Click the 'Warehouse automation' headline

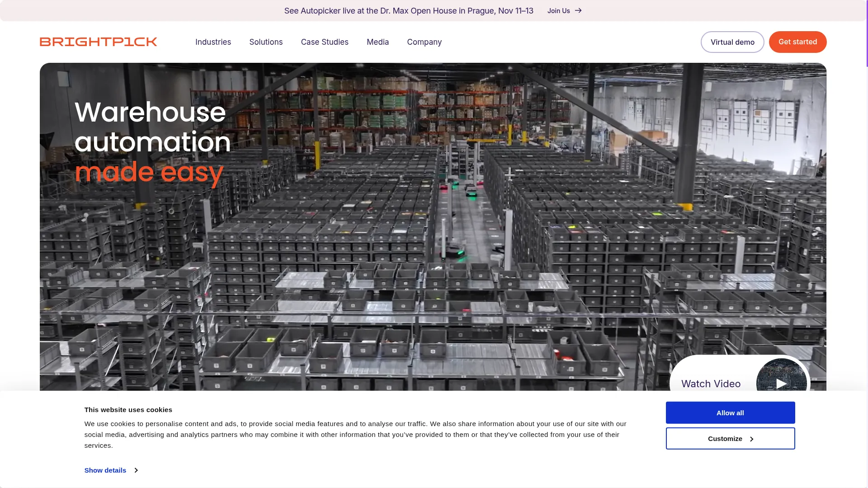click(x=153, y=127)
